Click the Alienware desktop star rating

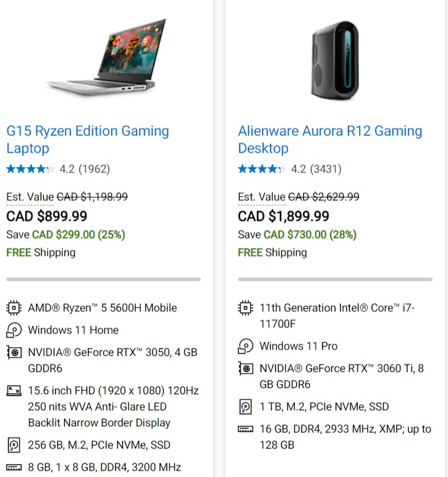click(x=262, y=169)
